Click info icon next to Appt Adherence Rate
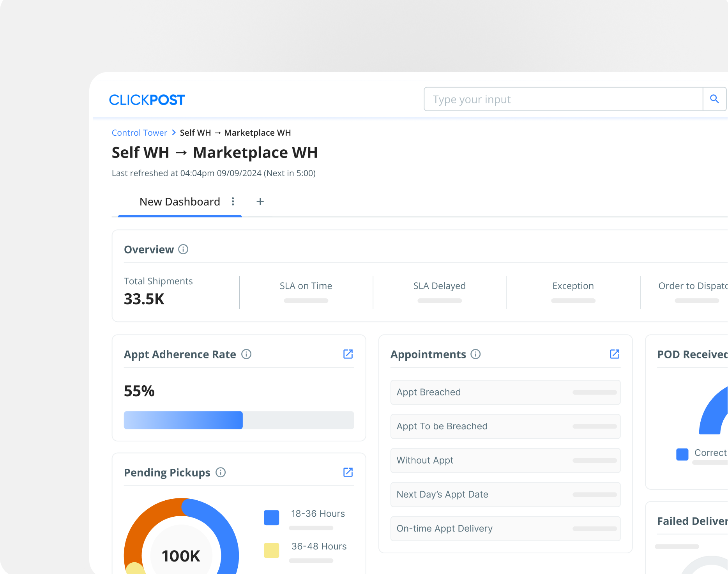This screenshot has width=728, height=574. [x=246, y=354]
